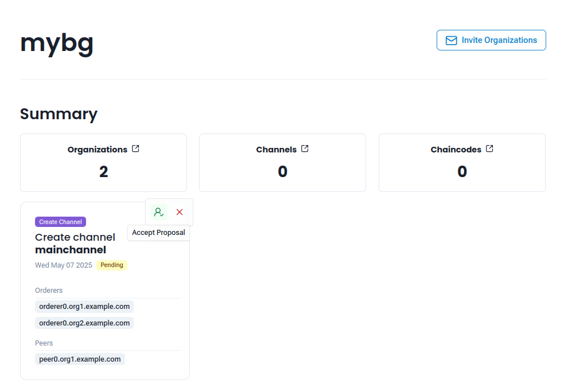
Task: Click the Chaincodes count 0
Action: pyautogui.click(x=462, y=171)
